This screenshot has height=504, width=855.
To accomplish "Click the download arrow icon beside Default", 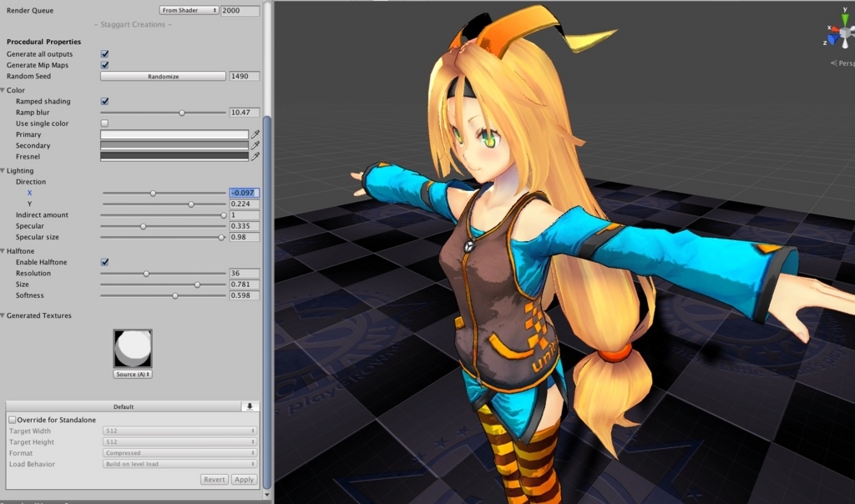I will point(250,406).
